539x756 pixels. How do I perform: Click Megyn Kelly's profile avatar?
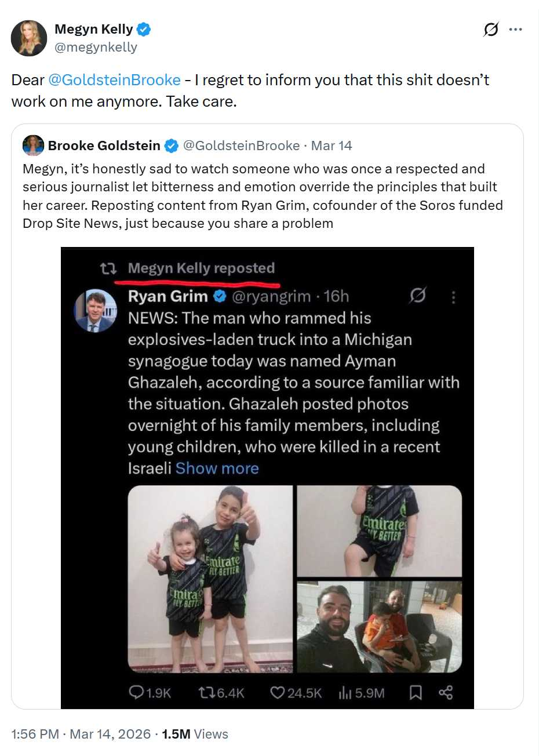pos(29,38)
